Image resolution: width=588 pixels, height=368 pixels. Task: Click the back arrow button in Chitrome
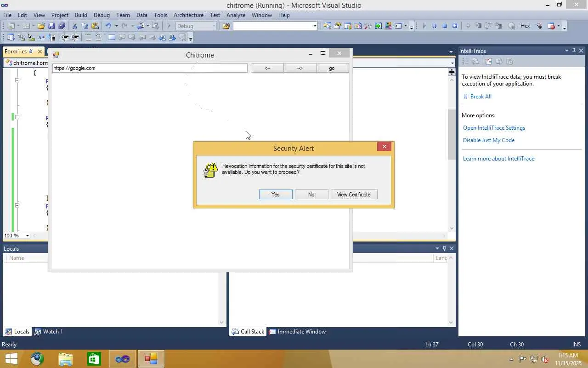267,68
